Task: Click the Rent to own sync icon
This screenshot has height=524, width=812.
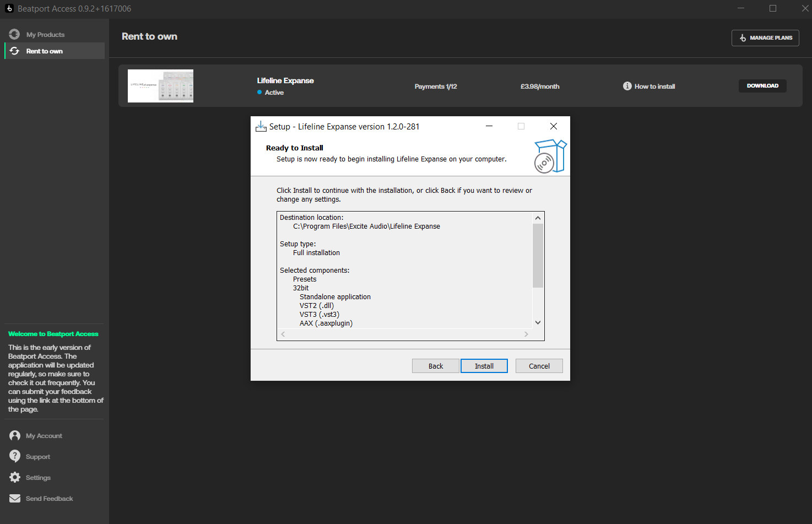Action: click(14, 51)
